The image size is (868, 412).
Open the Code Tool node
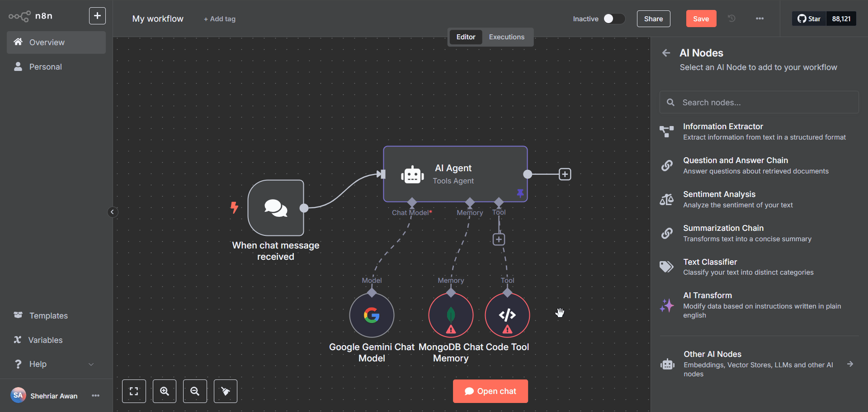click(x=507, y=315)
